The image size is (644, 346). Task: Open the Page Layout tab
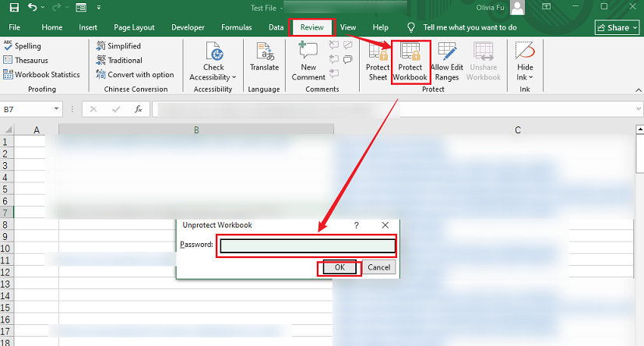(x=134, y=27)
